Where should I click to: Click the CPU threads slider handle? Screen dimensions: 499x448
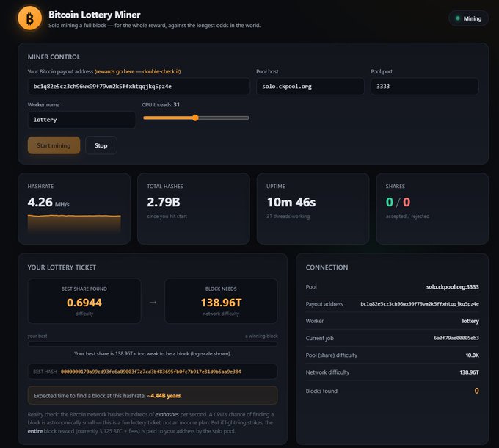[x=195, y=118]
